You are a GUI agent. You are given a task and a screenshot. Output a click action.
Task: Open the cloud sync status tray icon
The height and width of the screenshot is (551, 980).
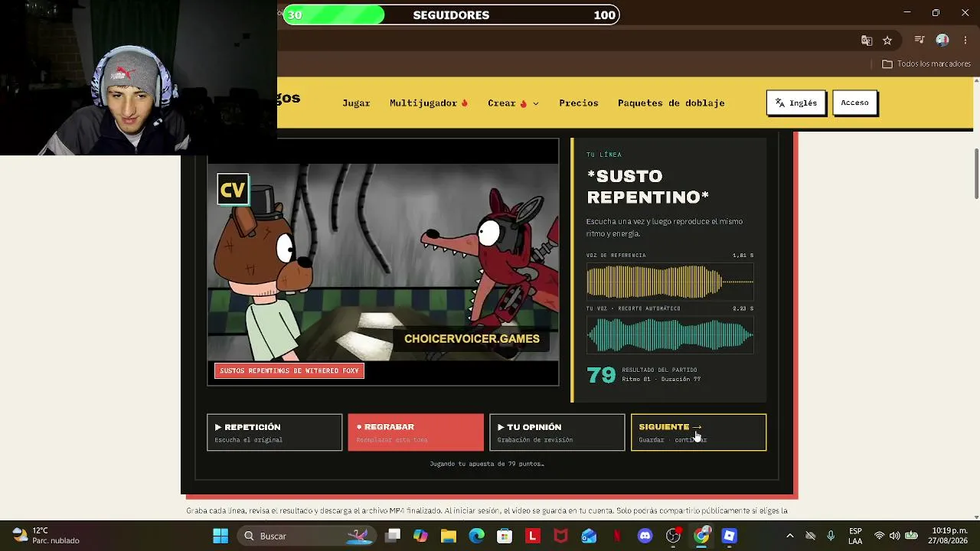[x=811, y=536]
